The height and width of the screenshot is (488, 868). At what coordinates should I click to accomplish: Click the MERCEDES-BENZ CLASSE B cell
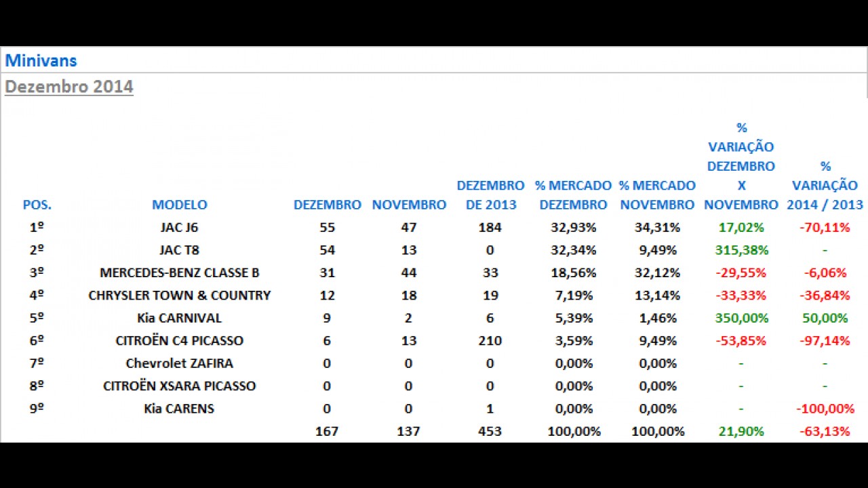[180, 273]
